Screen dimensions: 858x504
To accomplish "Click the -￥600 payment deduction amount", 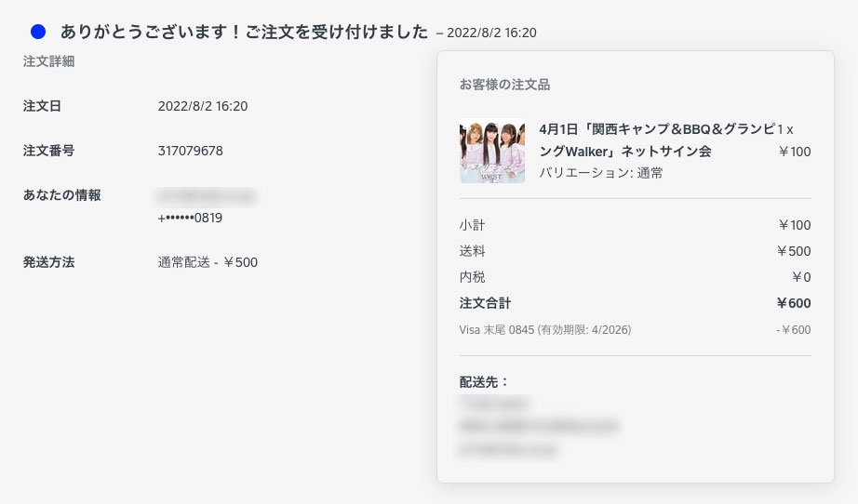I will [x=793, y=330].
